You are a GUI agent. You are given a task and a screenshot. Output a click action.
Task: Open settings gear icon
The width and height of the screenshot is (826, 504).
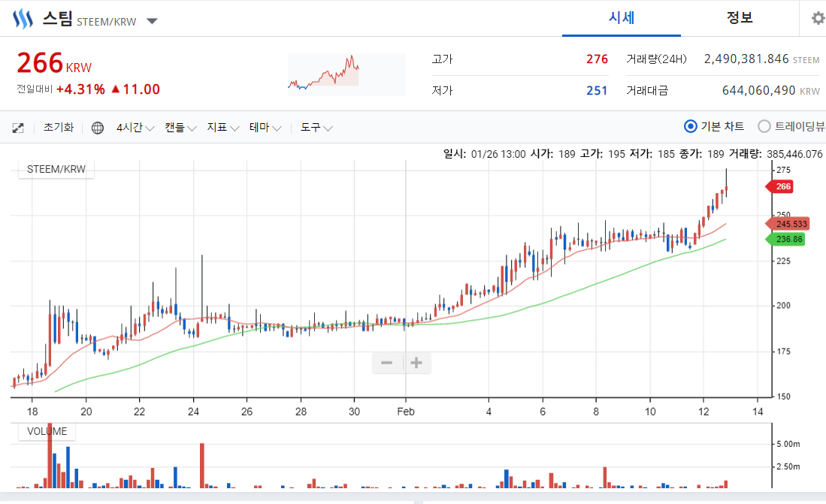818,19
